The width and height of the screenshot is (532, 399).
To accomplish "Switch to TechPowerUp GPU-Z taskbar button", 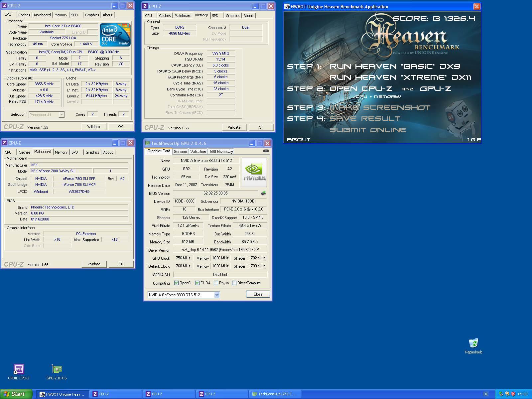I will pos(275,394).
